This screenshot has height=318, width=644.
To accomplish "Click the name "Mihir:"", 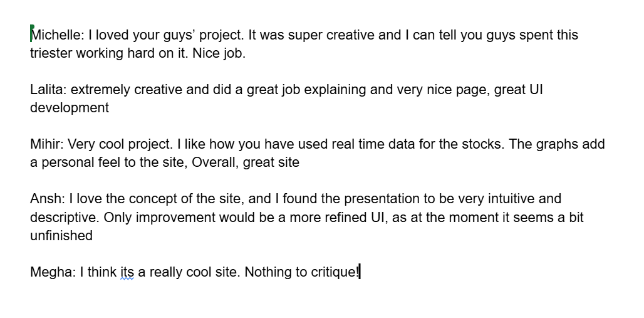I will [x=47, y=144].
